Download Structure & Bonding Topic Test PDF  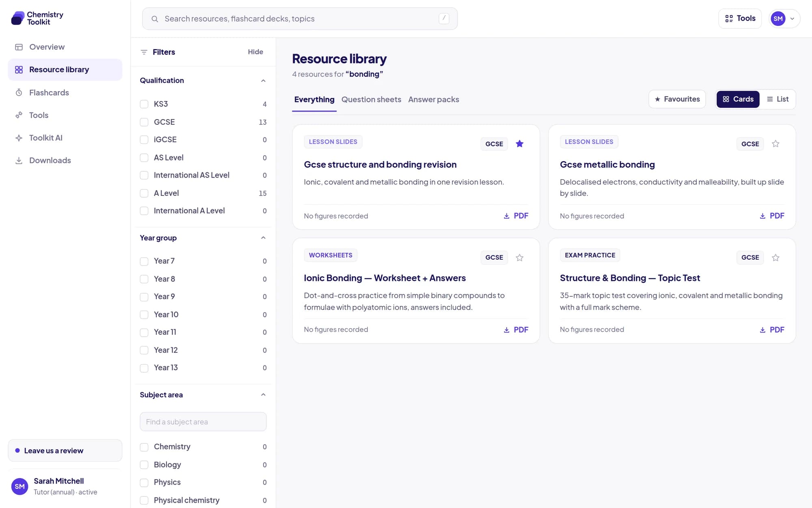click(x=772, y=330)
